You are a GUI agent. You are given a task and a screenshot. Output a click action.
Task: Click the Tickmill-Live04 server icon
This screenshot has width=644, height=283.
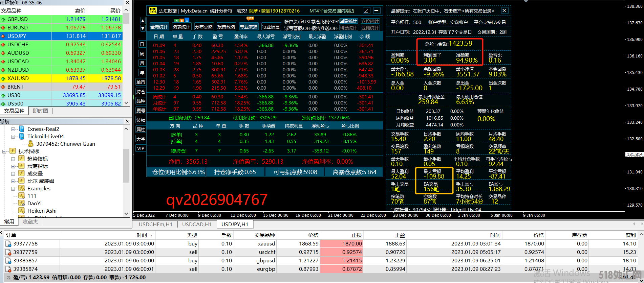tap(22, 136)
